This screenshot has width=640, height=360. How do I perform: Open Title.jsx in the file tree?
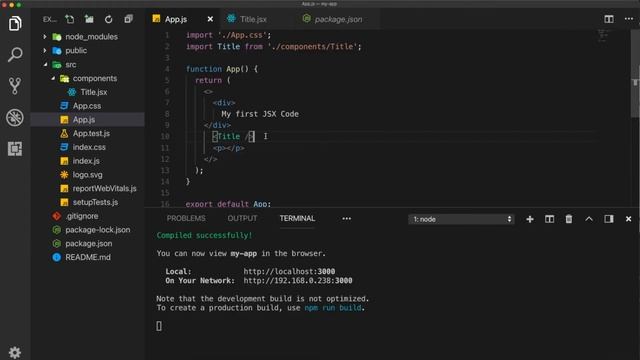(x=87, y=92)
